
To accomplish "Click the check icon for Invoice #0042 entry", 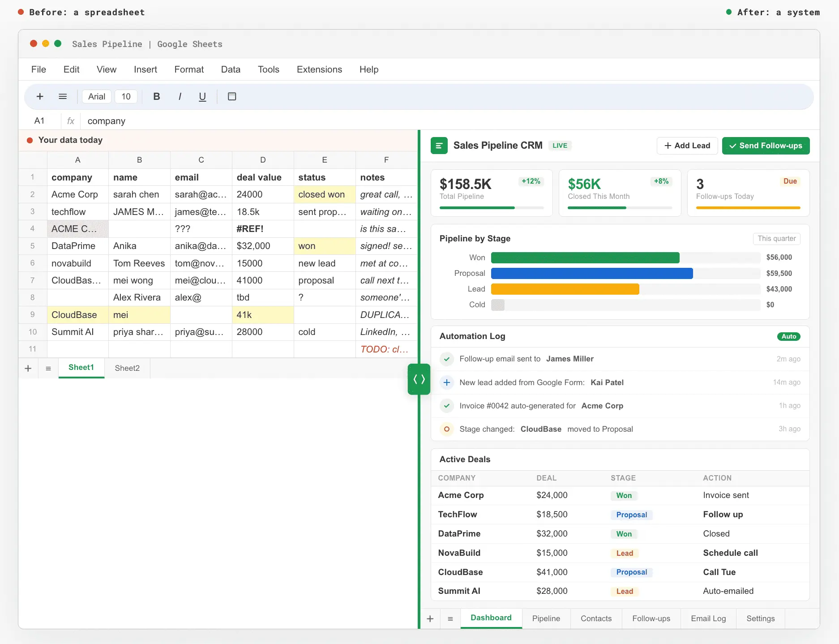I will 446,405.
